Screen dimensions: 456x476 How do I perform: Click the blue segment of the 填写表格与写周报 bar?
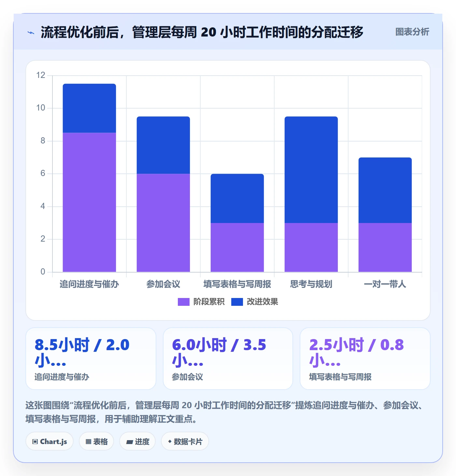point(237,198)
